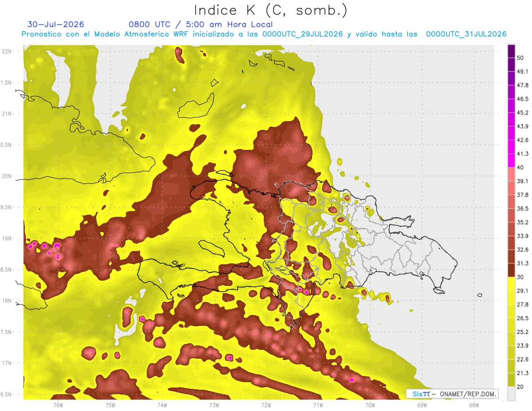Click the 76W longitude label

58,405
